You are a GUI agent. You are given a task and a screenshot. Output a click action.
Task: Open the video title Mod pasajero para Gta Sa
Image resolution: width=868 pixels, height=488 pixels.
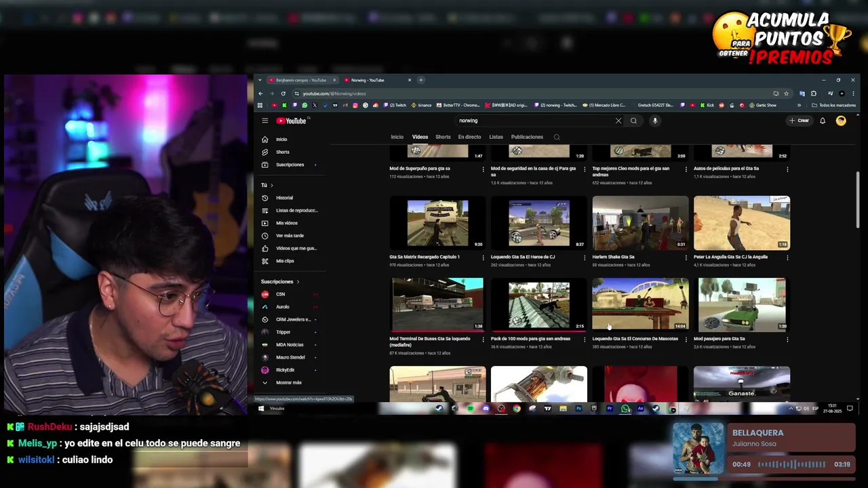[x=719, y=339]
